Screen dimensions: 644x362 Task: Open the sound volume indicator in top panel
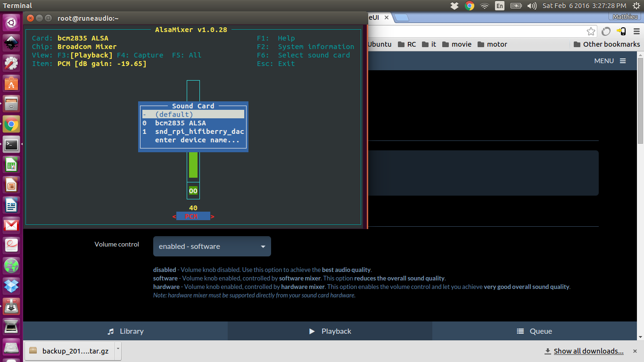[x=532, y=6]
